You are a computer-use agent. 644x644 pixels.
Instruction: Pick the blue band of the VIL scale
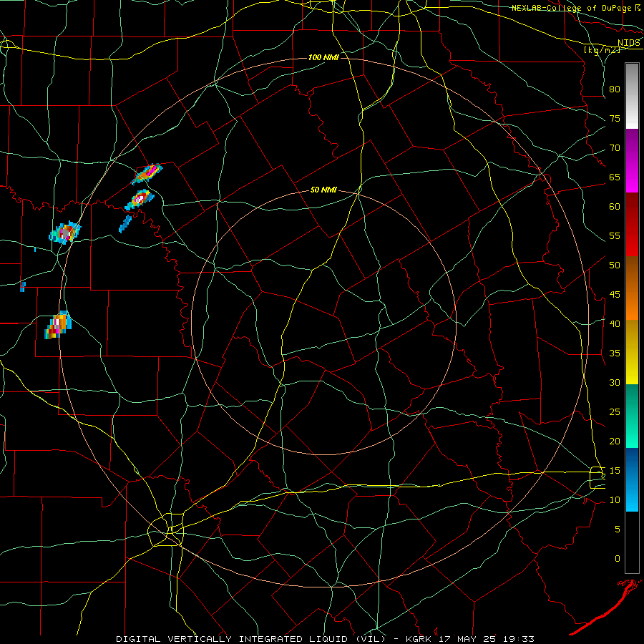coord(632,479)
